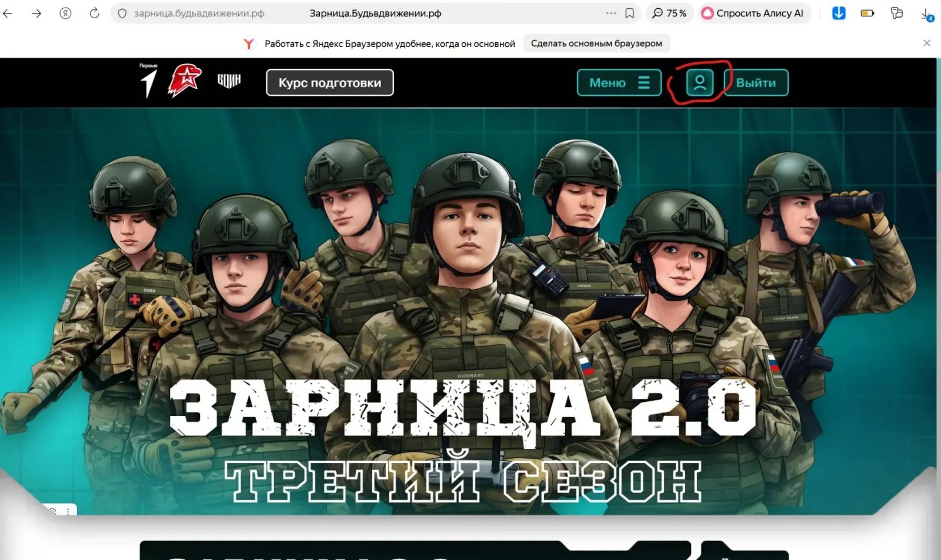The image size is (941, 560).
Task: Open Yandex home page icon
Action: click(x=65, y=13)
